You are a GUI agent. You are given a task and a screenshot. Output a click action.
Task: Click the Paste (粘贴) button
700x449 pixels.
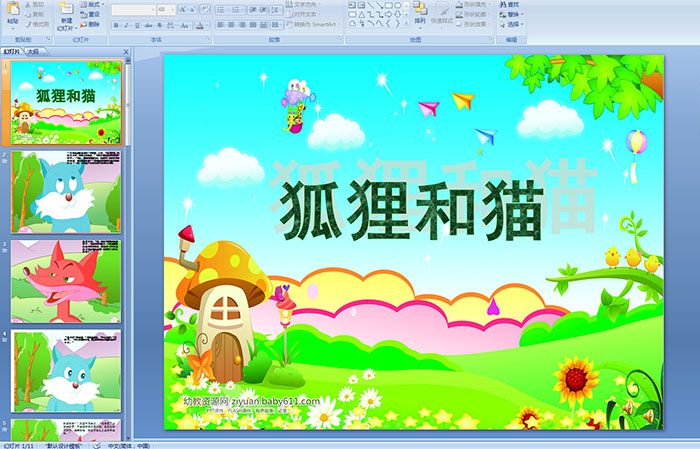point(13,15)
